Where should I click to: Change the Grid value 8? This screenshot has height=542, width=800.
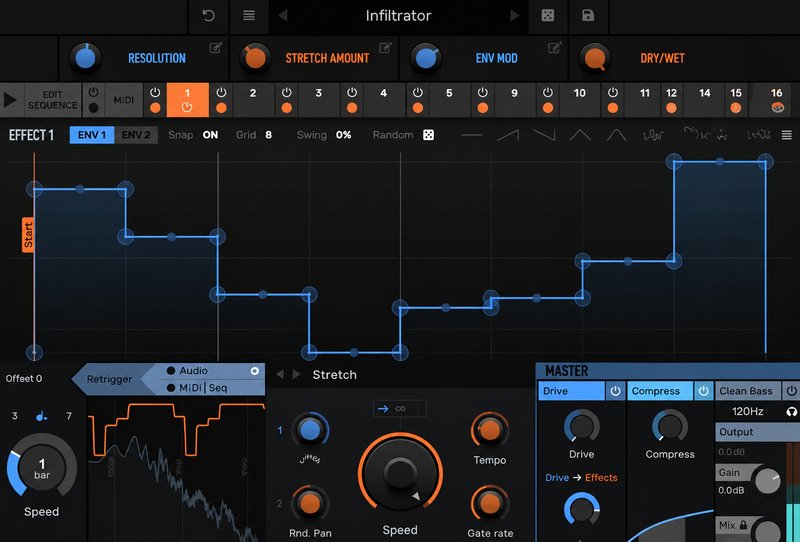268,135
